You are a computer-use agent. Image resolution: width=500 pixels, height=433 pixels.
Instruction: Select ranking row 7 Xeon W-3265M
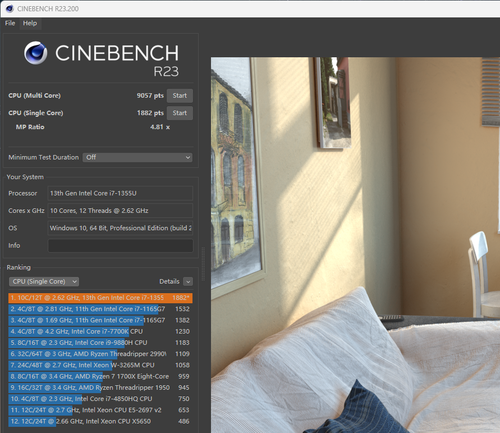100,365
